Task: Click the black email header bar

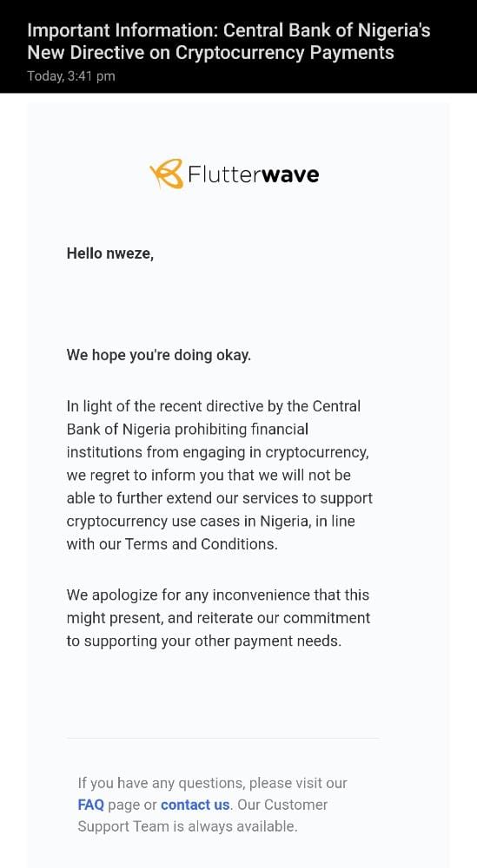Action: tap(238, 47)
